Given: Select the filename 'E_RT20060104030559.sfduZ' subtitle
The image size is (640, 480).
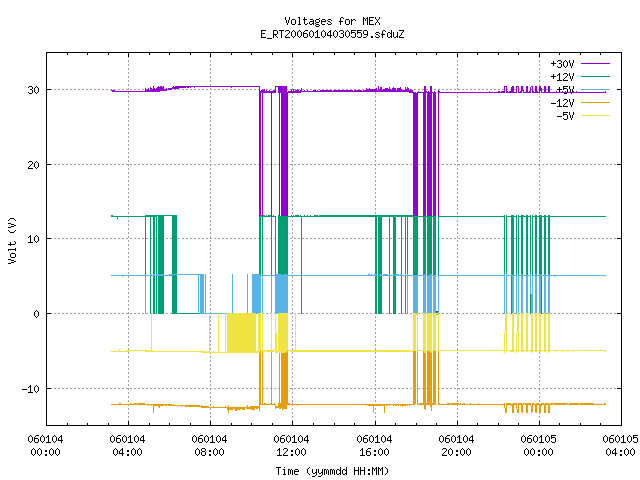Looking at the screenshot, I should coord(332,34).
